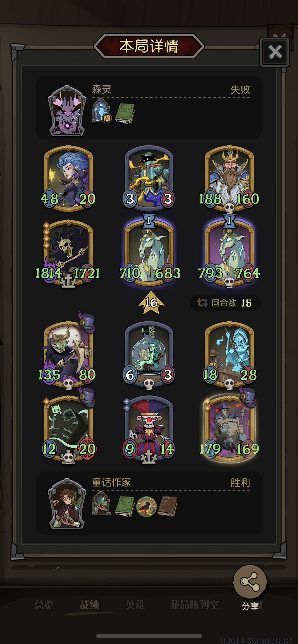Tap the 回合数 15 round counter
The width and height of the screenshot is (298, 644).
(x=225, y=303)
